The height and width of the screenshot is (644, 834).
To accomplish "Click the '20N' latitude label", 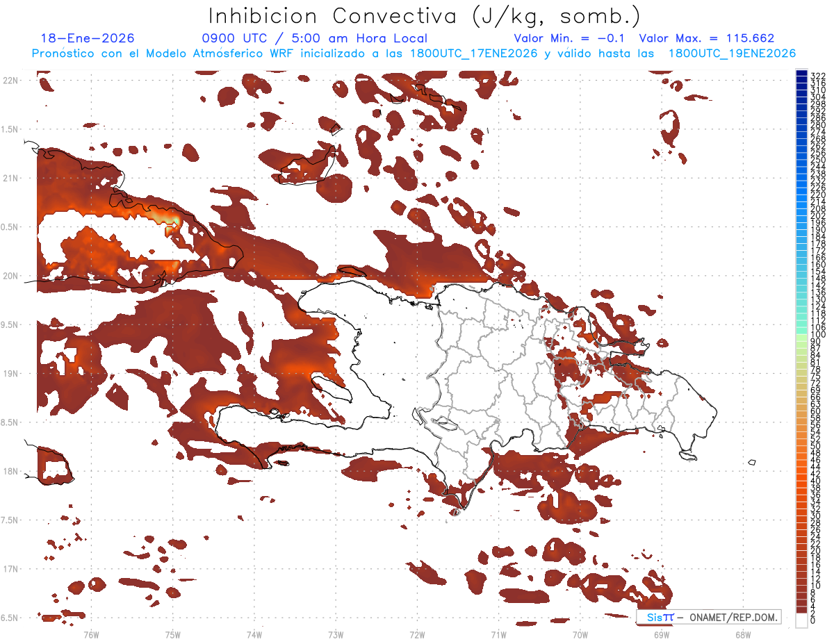I will click(11, 276).
